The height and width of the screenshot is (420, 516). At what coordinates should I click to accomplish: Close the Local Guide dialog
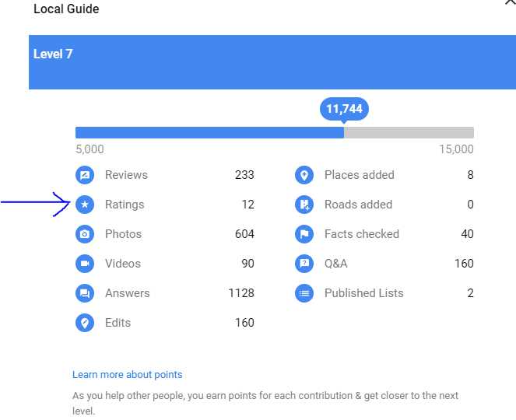tap(510, 3)
